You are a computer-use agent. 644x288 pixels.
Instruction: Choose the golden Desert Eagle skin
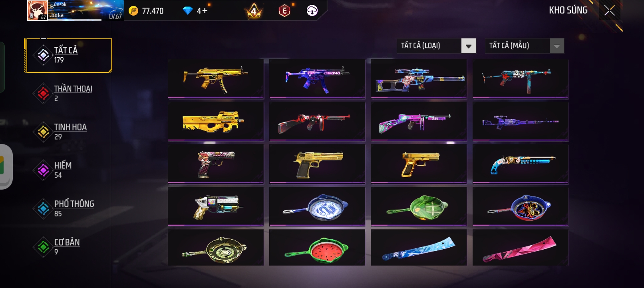pyautogui.click(x=317, y=164)
